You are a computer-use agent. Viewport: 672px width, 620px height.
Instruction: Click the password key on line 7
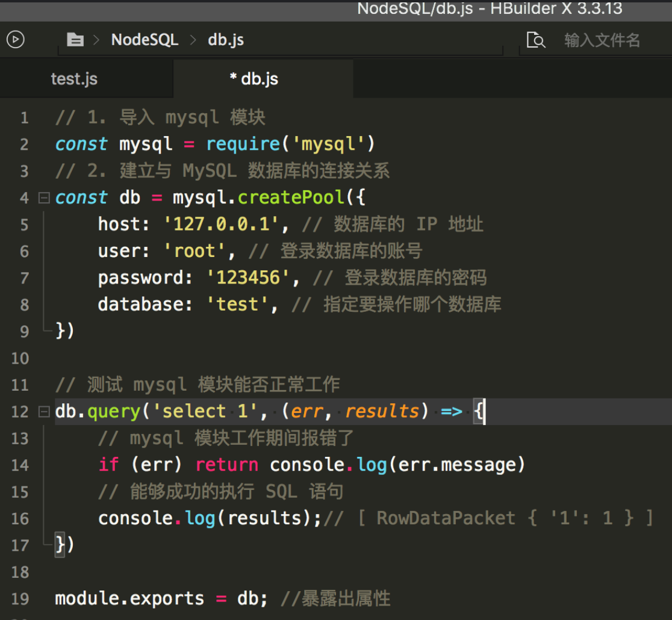coord(140,277)
